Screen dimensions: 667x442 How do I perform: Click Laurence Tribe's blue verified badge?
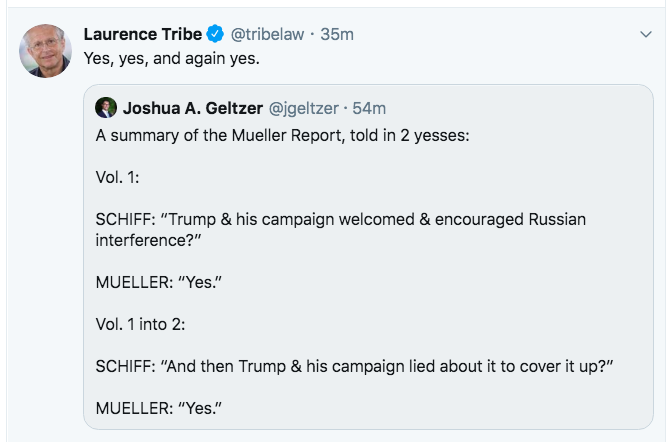click(215, 35)
